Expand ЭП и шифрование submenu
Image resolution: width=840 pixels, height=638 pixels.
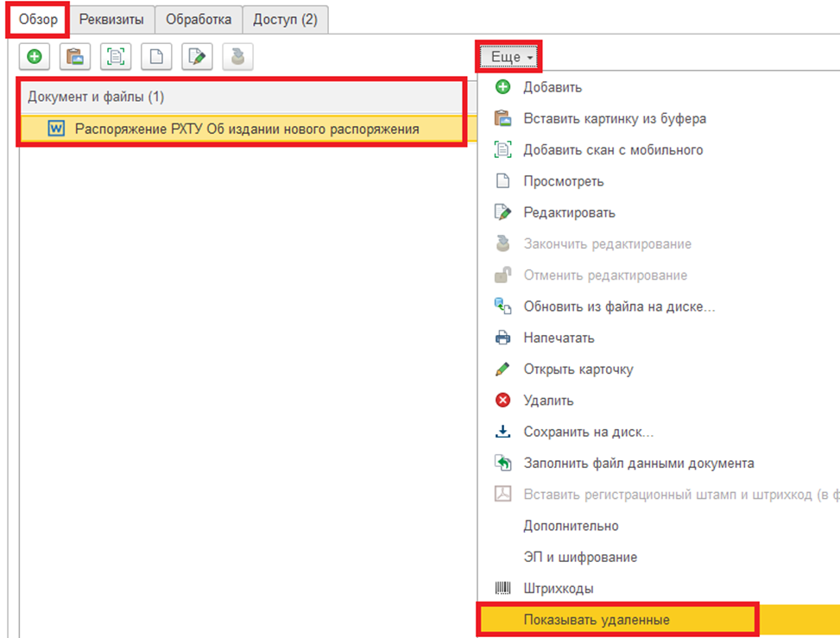point(580,557)
